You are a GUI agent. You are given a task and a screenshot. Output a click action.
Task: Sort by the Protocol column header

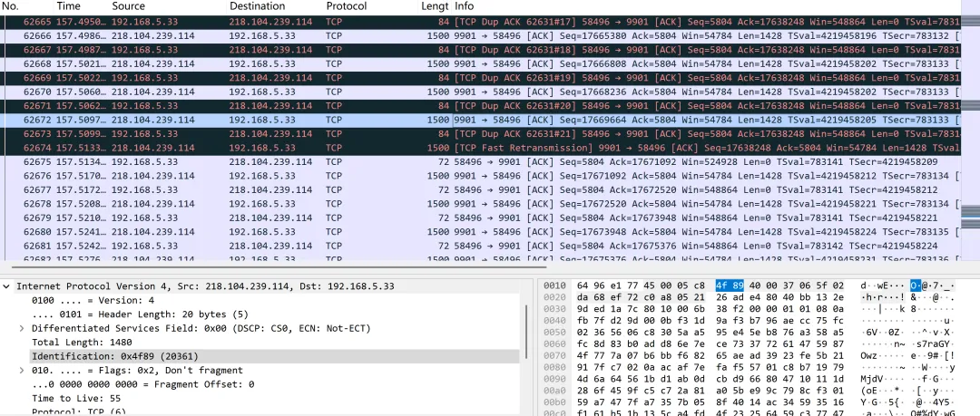(x=347, y=6)
